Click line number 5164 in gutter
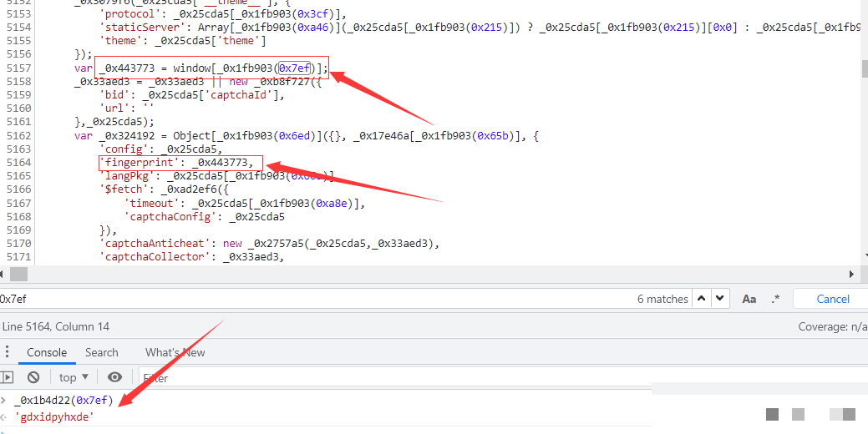 click(18, 162)
